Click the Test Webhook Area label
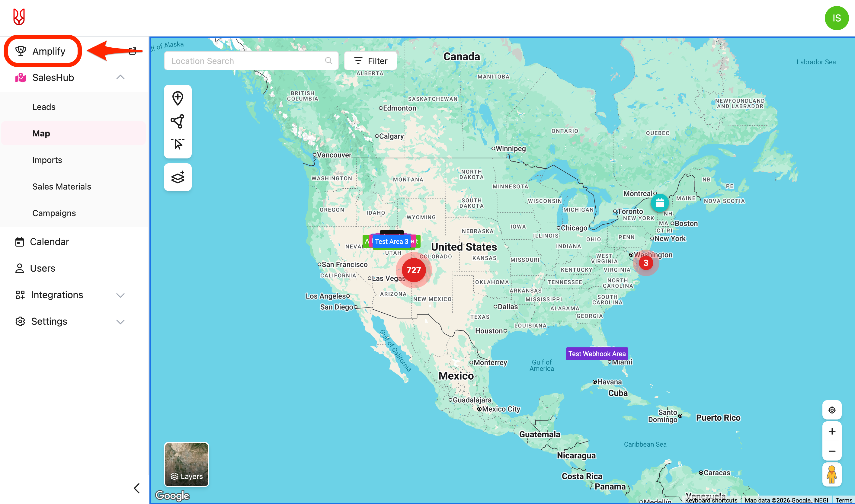This screenshot has height=504, width=855. click(597, 353)
